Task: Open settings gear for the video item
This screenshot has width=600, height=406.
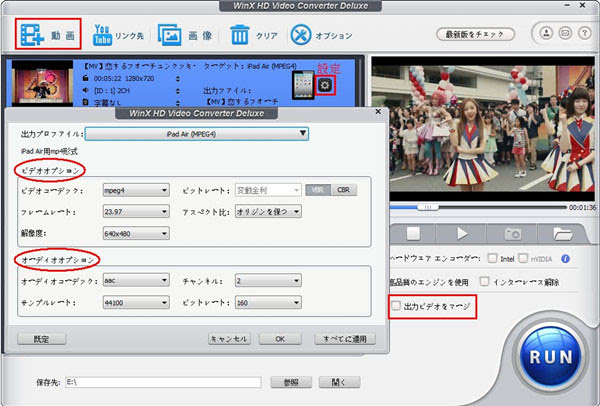Action: click(x=325, y=85)
